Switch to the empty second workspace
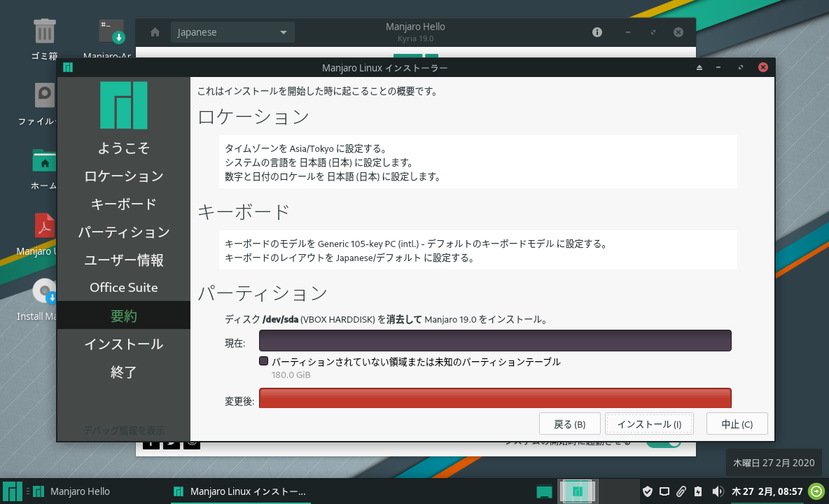Image resolution: width=829 pixels, height=504 pixels. tap(618, 491)
